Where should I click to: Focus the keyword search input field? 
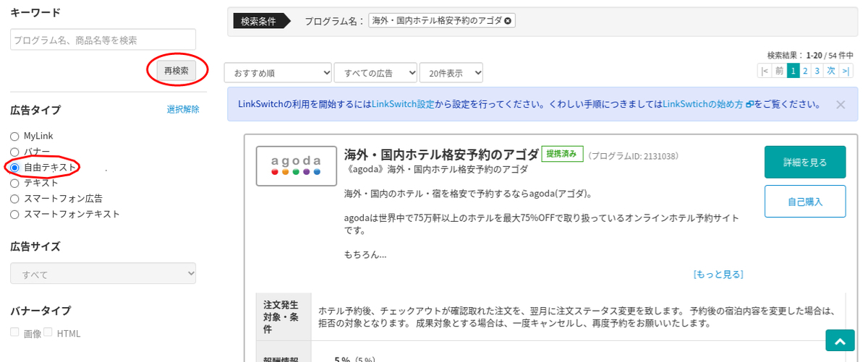point(103,40)
